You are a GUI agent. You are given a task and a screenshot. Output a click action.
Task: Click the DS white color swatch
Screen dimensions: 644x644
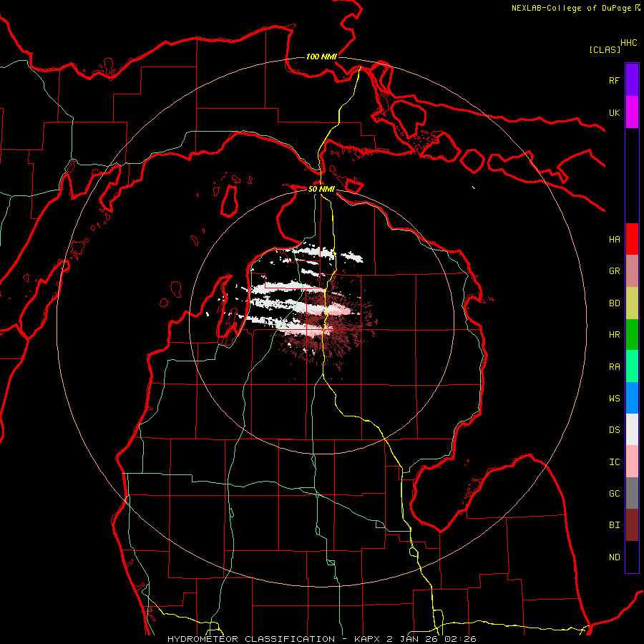[632, 429]
